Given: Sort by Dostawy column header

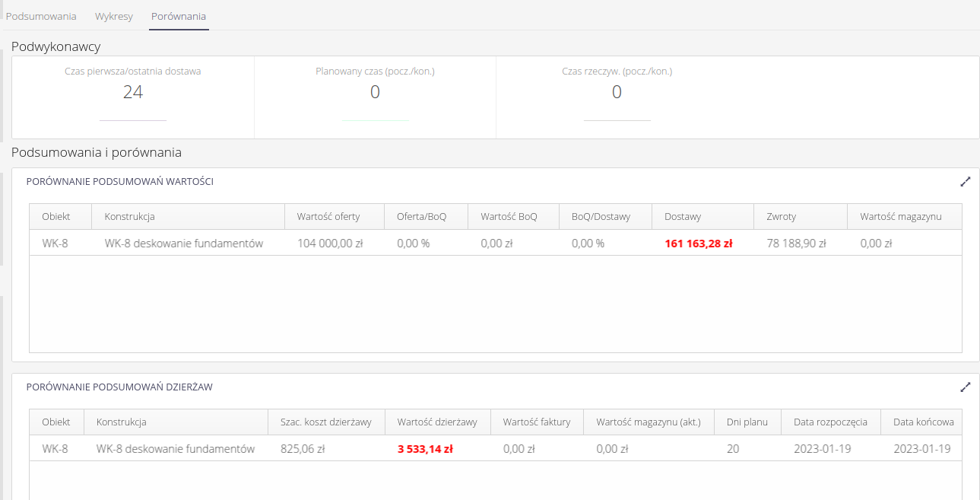Looking at the screenshot, I should tap(683, 217).
